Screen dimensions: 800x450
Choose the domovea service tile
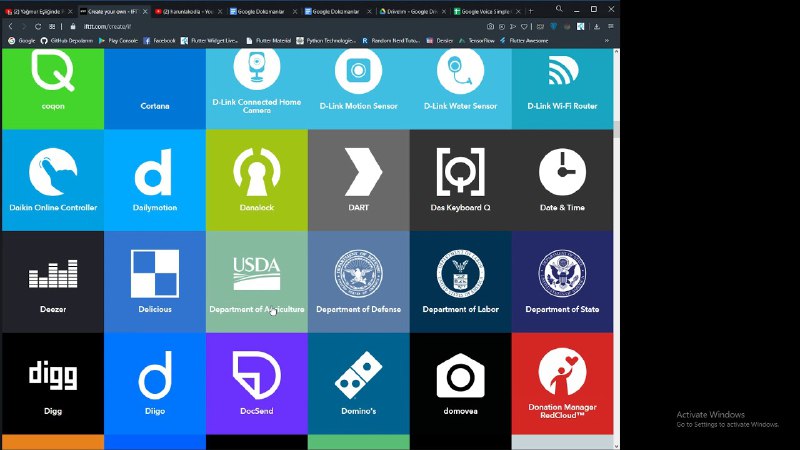click(x=460, y=384)
